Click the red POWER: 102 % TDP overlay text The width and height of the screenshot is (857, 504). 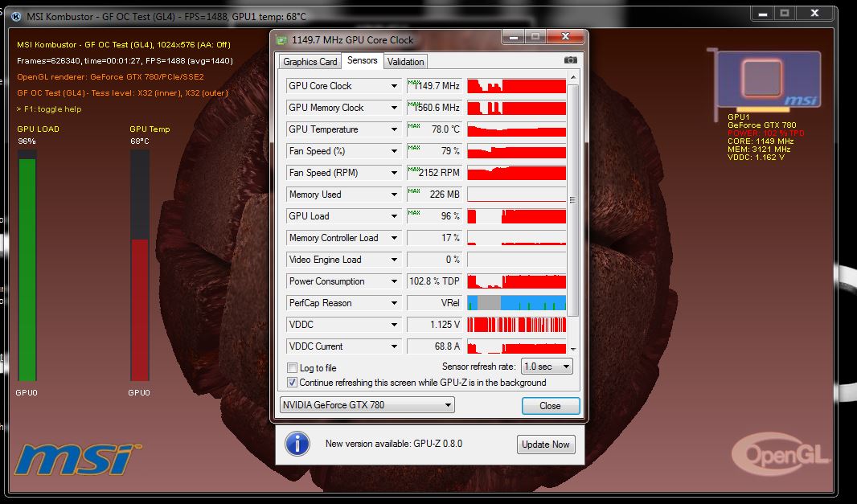[x=765, y=133]
